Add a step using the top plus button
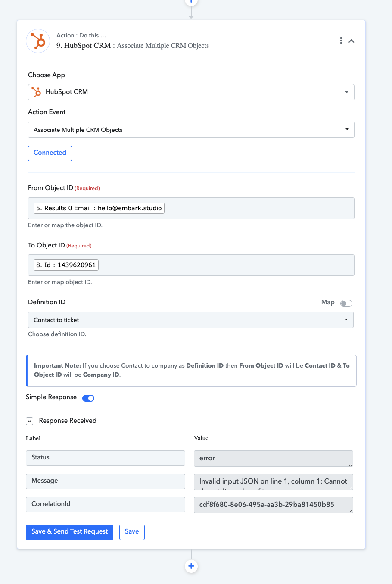The image size is (392, 584). (x=191, y=1)
